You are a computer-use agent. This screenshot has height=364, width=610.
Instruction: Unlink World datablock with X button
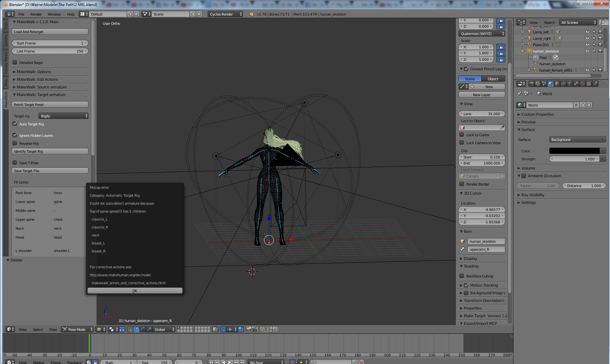pos(589,105)
